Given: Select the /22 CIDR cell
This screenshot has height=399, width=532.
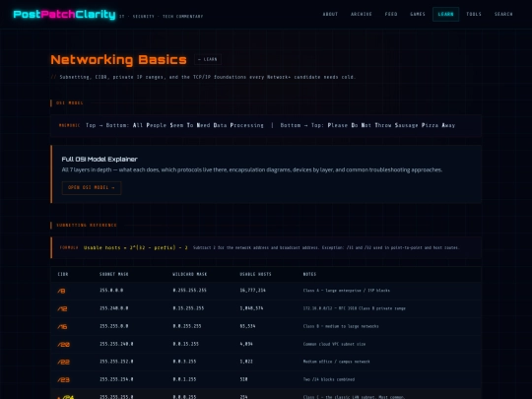Looking at the screenshot, I should point(63,362).
